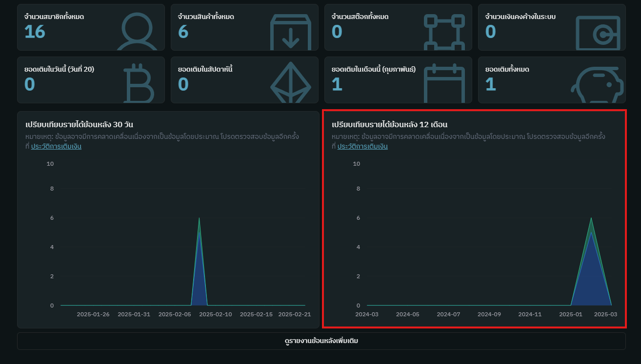Click the piggy bank icon for total top-ups

point(599,83)
